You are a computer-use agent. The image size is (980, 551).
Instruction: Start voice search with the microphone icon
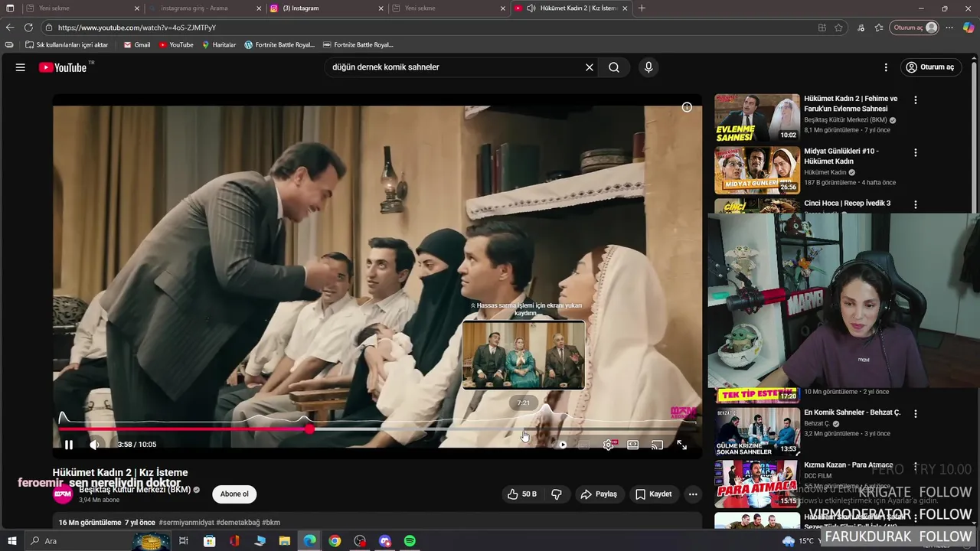coord(648,67)
